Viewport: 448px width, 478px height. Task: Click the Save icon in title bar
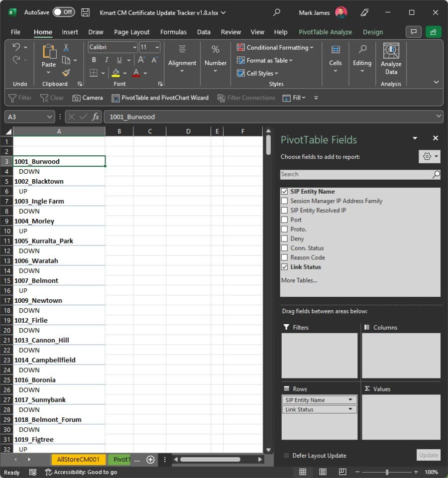[85, 12]
